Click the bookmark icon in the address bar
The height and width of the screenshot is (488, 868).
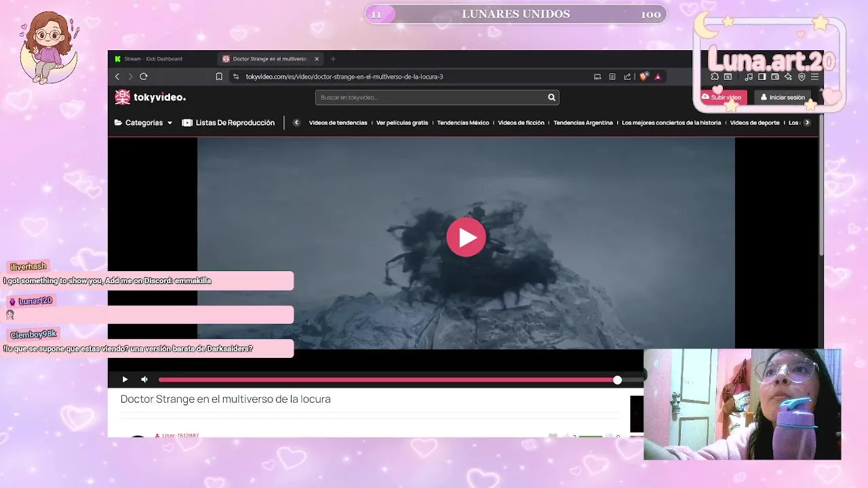[x=219, y=77]
